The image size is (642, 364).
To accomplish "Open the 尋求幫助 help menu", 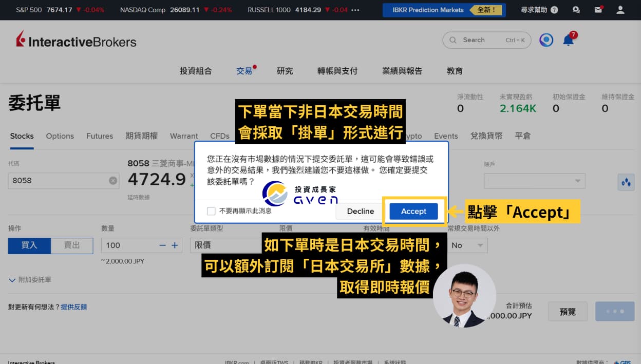I will pos(539,10).
